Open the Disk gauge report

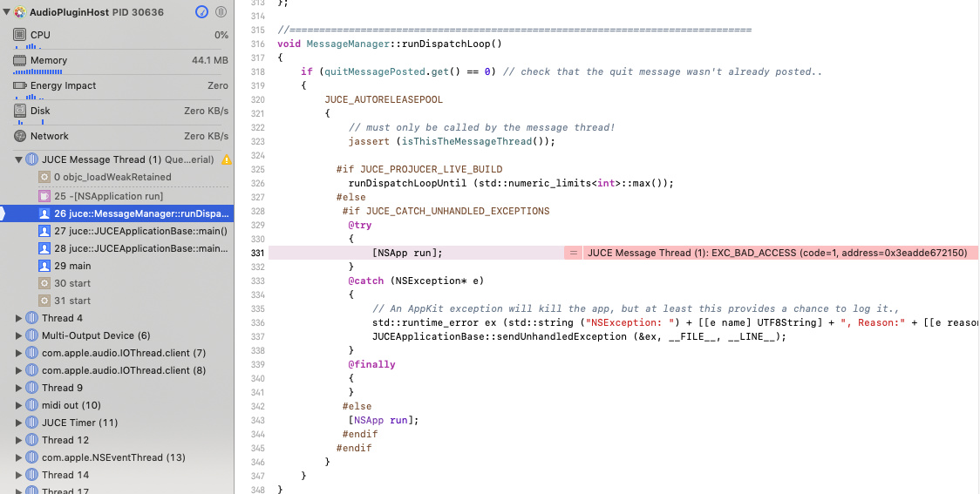coord(120,113)
